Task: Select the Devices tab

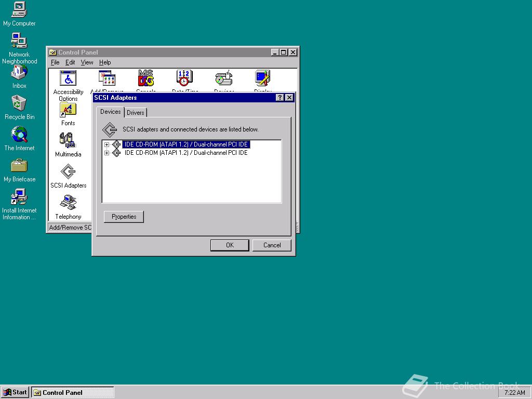Action: click(111, 112)
